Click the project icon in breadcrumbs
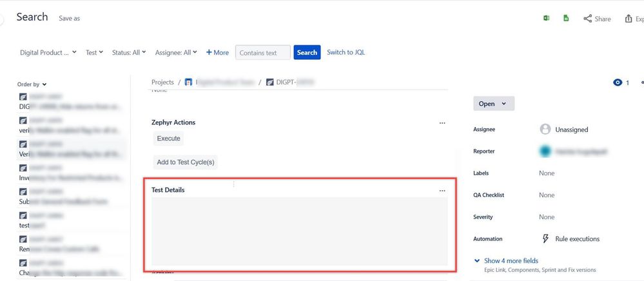Viewport: 644px width, 281px height. coord(188,82)
